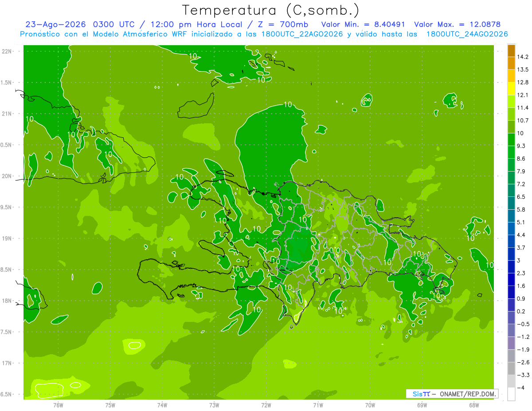Click the title "Temperatura (C,somb.)"
Screen dimensions: 532x411
tap(271, 10)
